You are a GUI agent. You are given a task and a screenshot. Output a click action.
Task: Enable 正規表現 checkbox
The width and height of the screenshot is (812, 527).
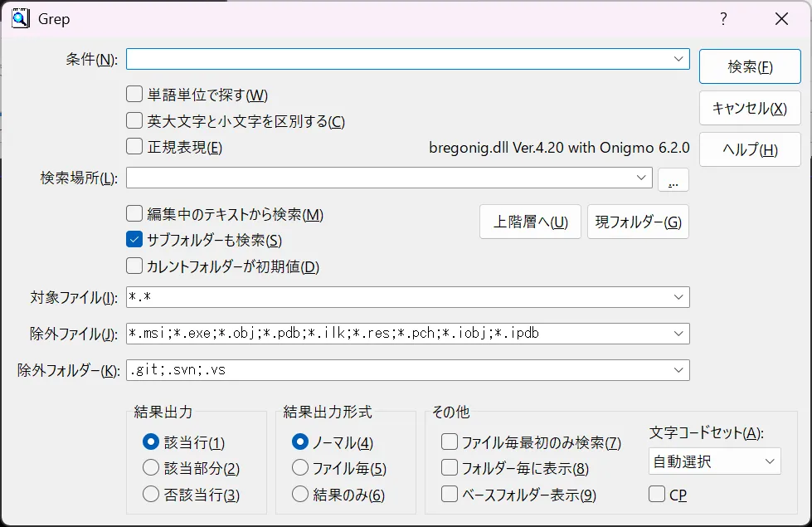coord(134,147)
